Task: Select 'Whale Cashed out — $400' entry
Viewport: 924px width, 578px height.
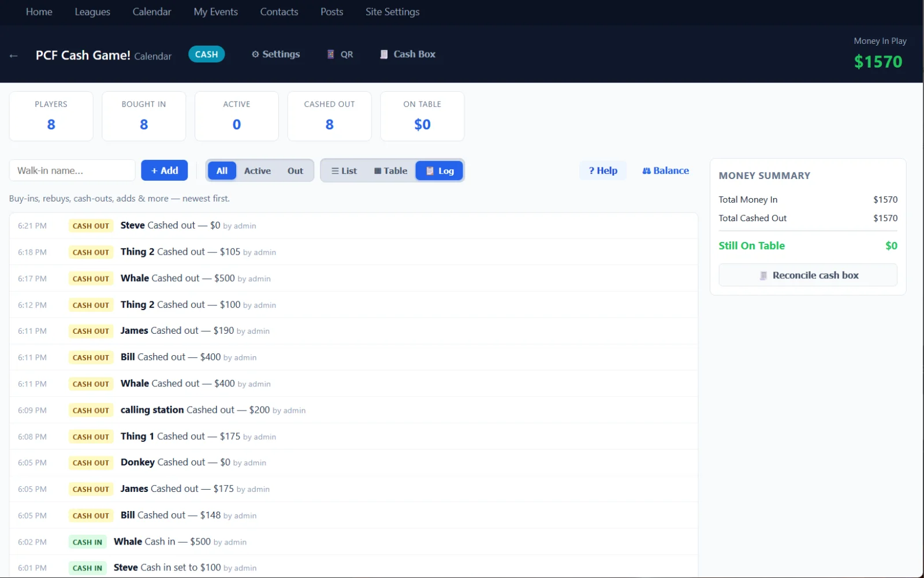Action: pyautogui.click(x=353, y=383)
